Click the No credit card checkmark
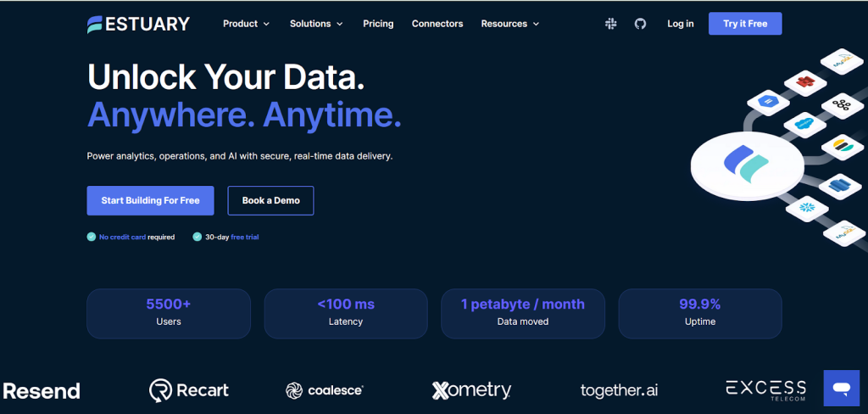The image size is (868, 414). click(92, 237)
